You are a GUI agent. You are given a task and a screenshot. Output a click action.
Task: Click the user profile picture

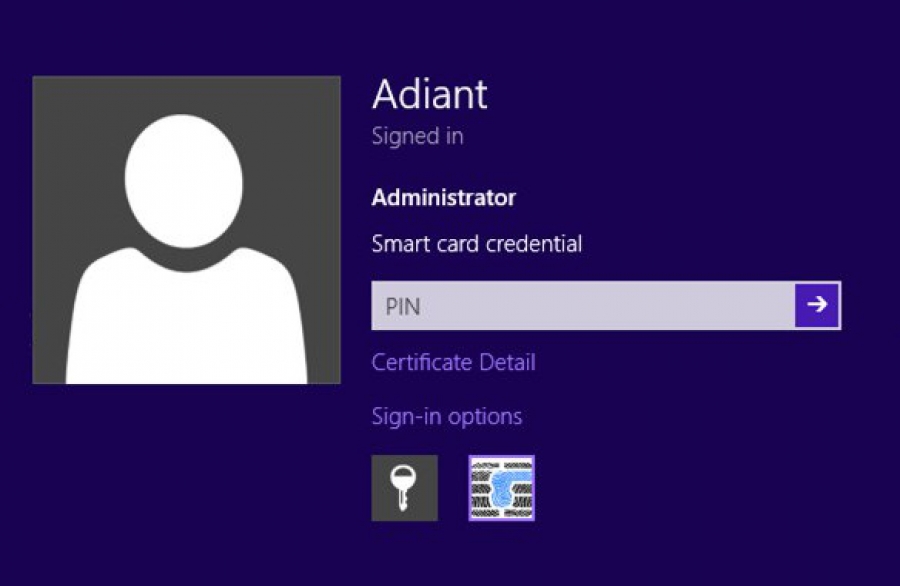(x=187, y=230)
